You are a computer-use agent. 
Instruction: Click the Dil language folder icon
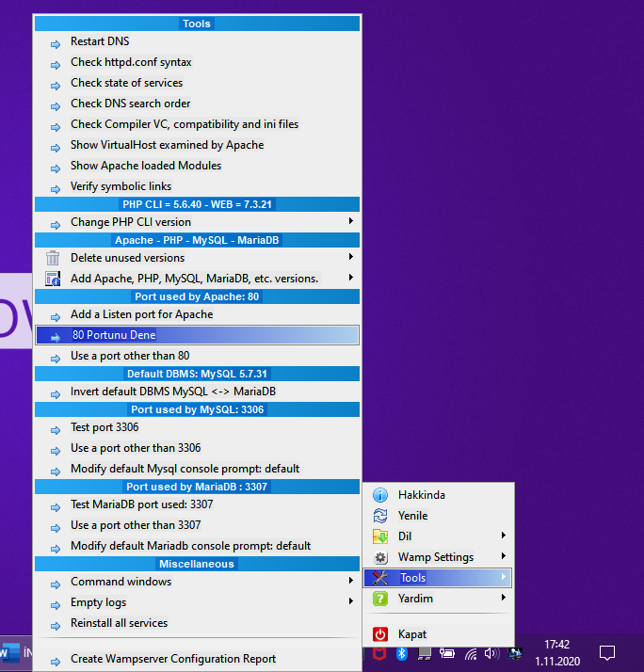tap(379, 536)
